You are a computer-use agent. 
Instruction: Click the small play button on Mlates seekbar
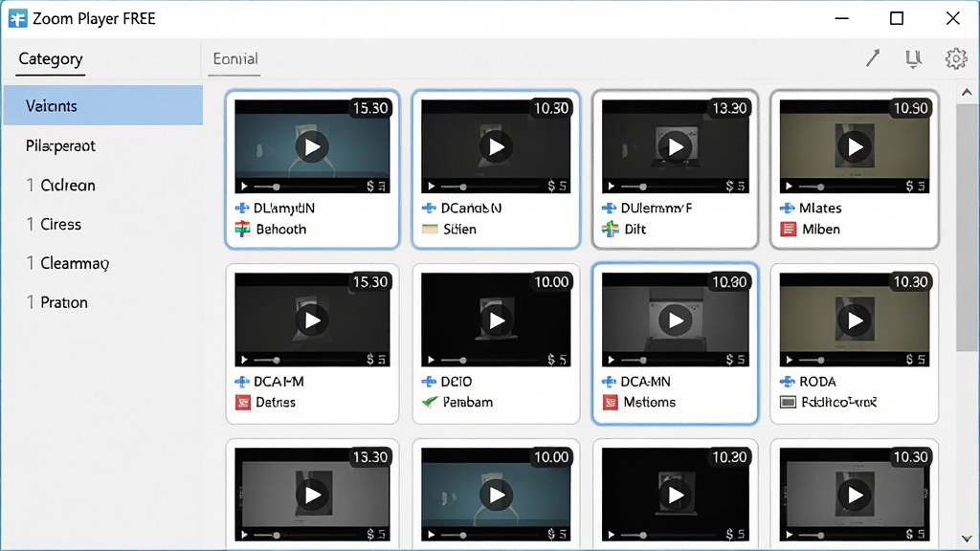point(790,187)
